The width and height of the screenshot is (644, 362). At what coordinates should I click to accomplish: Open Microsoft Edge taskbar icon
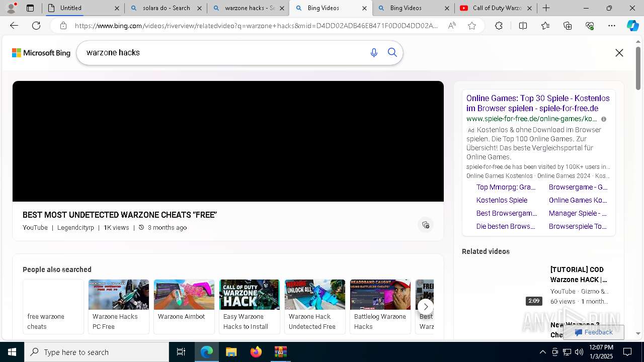[207, 352]
